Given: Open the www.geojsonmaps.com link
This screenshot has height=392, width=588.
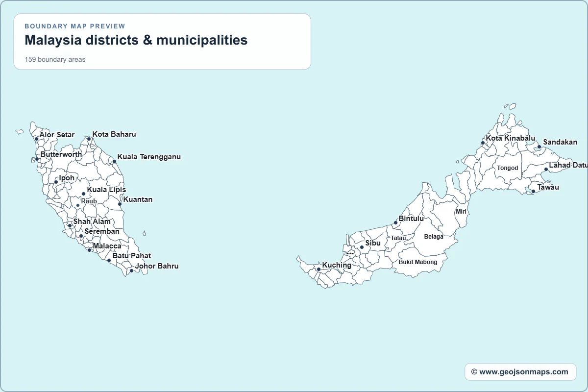Looking at the screenshot, I should pos(520,372).
